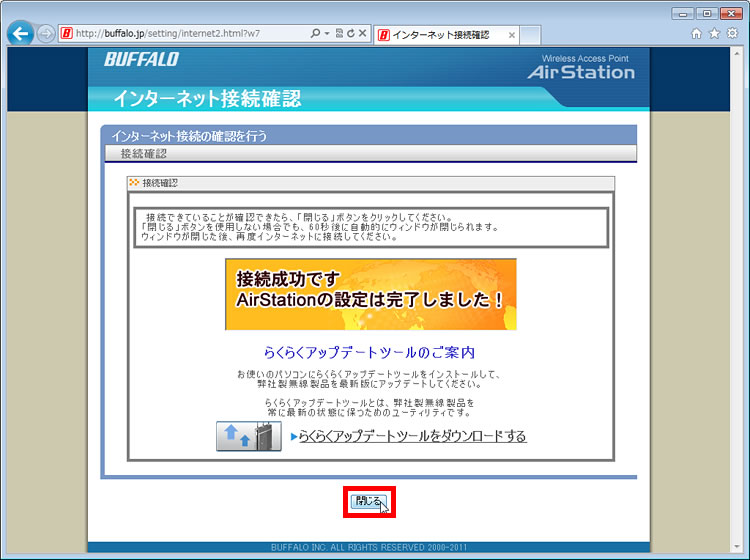Image resolution: width=750 pixels, height=560 pixels.
Task: Open the browser Home icon
Action: [x=696, y=33]
